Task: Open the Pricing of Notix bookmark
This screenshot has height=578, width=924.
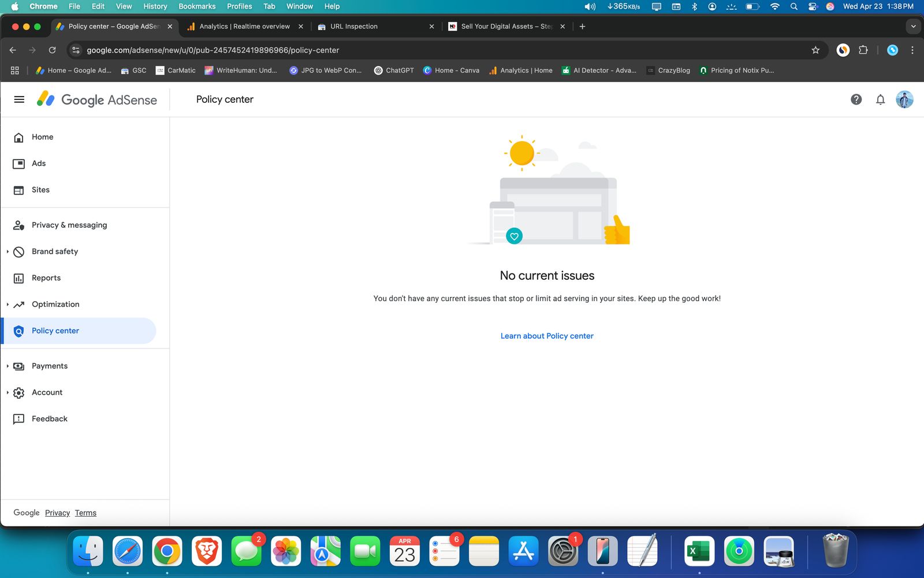Action: [x=736, y=71]
